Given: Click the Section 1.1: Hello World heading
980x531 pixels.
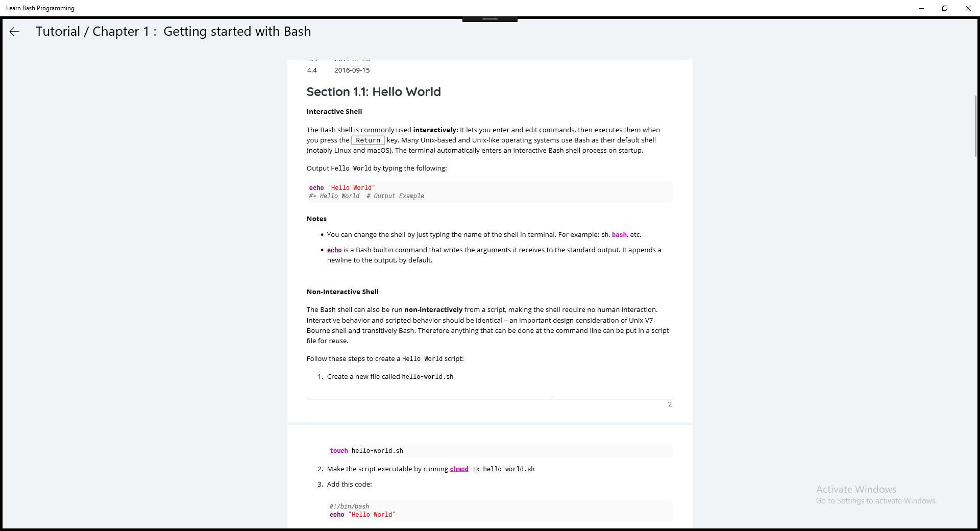Looking at the screenshot, I should pos(374,92).
